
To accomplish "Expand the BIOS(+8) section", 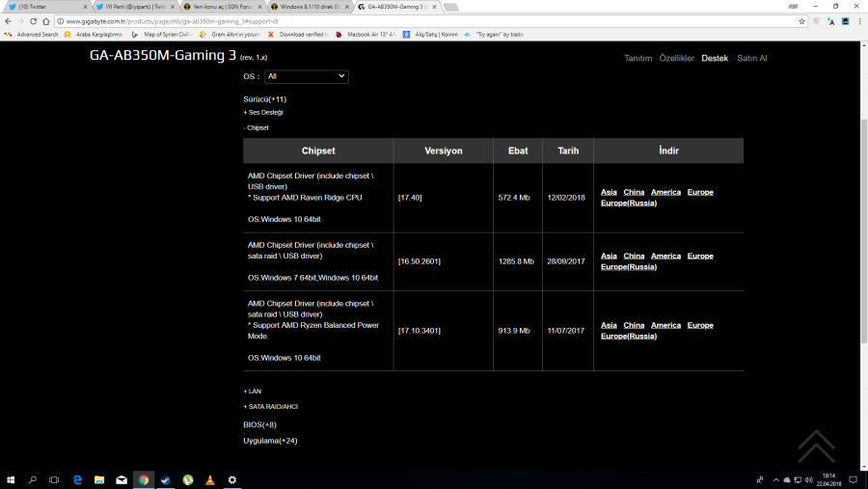I will [259, 424].
